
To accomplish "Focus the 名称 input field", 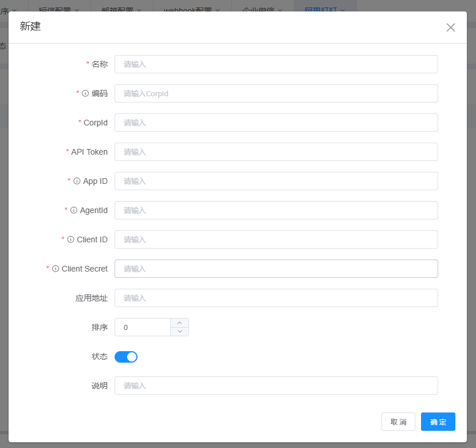I will tap(276, 64).
